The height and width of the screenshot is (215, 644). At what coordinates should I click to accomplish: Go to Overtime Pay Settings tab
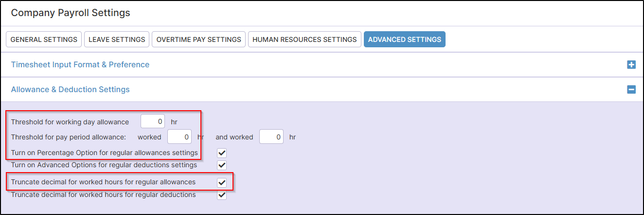pyautogui.click(x=198, y=39)
